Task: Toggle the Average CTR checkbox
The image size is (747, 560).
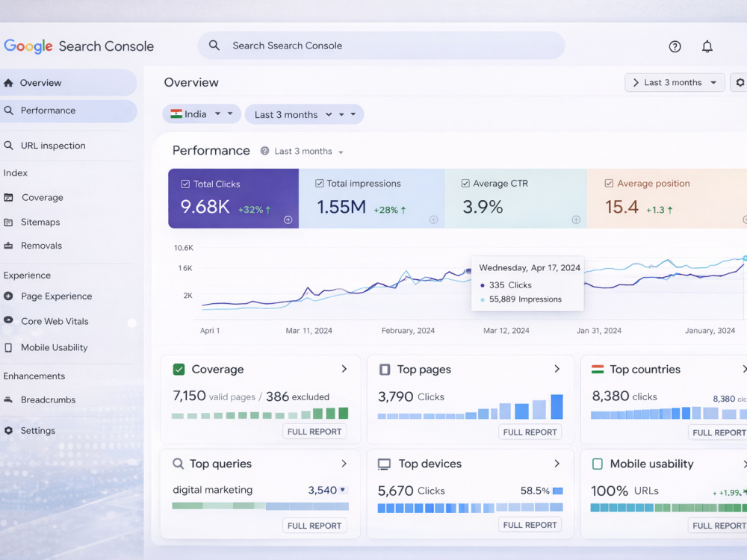Action: 465,184
